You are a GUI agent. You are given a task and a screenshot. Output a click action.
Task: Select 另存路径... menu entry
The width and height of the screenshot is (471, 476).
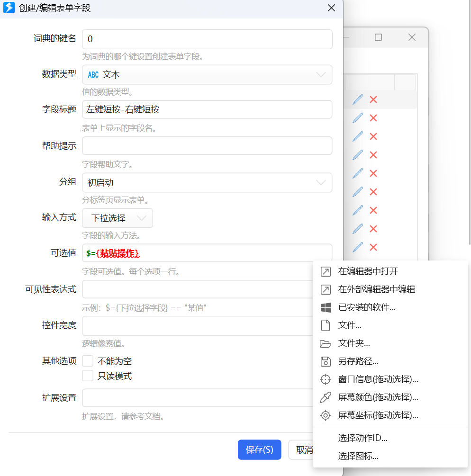390,361
